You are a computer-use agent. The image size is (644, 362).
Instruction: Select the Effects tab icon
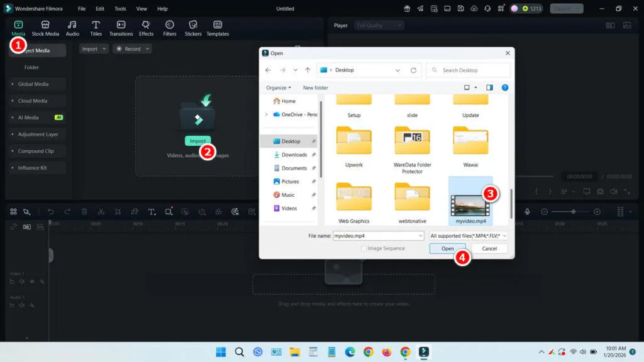[x=146, y=28]
